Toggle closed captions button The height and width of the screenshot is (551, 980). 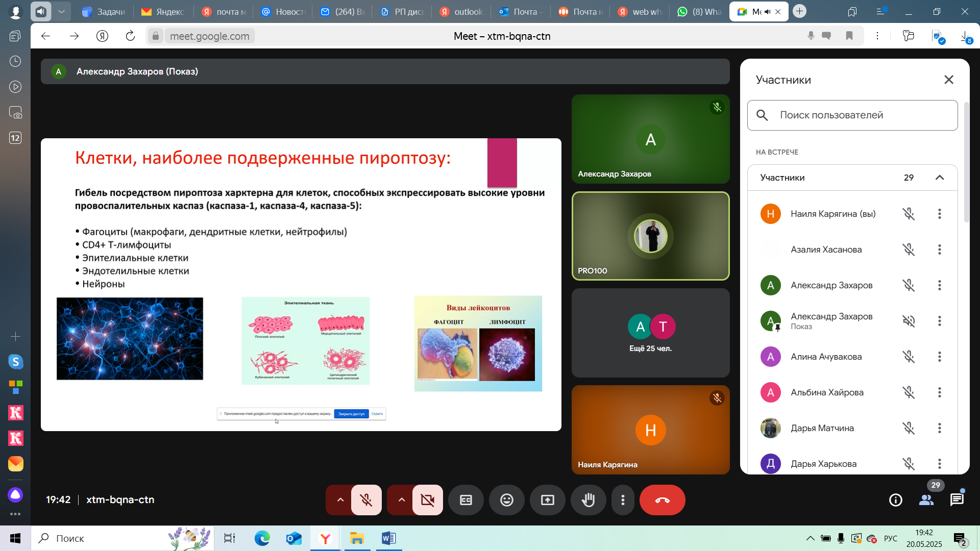tap(465, 500)
